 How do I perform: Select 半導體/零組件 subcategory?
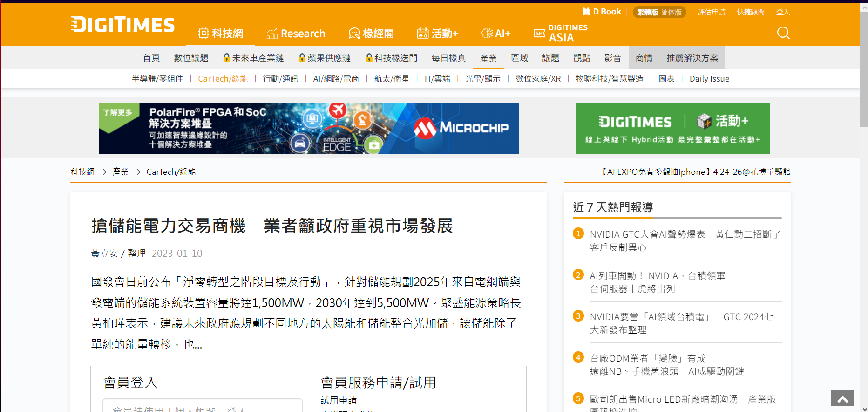157,79
